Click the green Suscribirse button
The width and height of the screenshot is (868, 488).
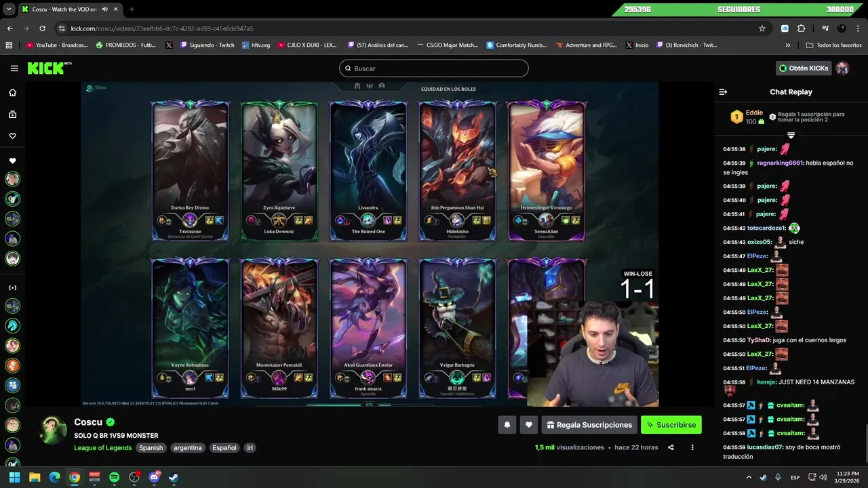[x=671, y=425]
